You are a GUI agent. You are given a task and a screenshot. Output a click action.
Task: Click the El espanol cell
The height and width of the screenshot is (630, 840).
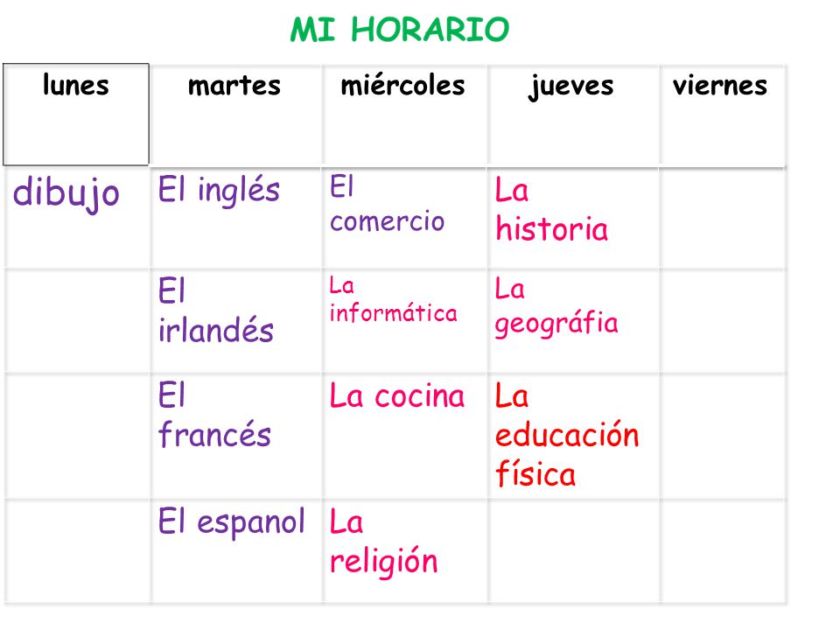click(236, 551)
